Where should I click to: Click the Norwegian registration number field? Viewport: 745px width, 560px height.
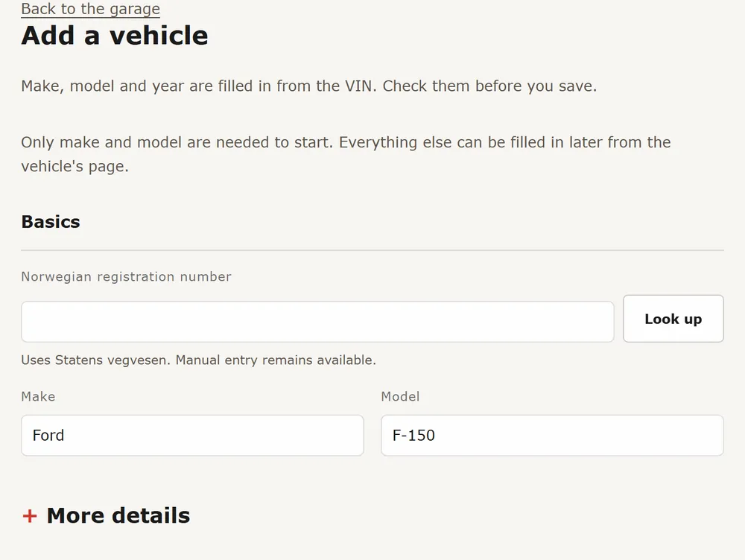point(317,322)
